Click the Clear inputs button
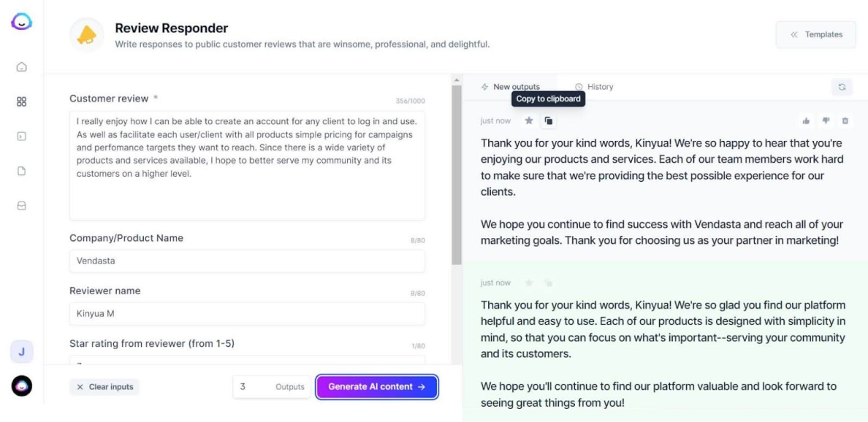This screenshot has height=422, width=868. (x=104, y=387)
